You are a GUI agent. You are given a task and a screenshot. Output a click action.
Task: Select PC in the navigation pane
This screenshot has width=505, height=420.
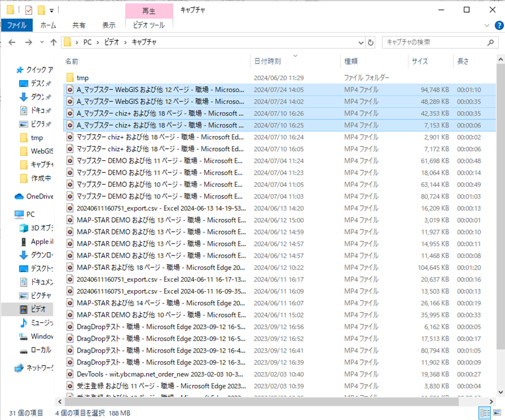tap(25, 214)
